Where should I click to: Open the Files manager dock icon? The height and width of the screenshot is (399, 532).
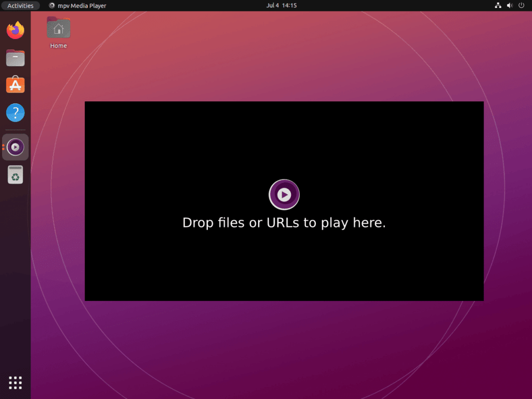[x=16, y=58]
